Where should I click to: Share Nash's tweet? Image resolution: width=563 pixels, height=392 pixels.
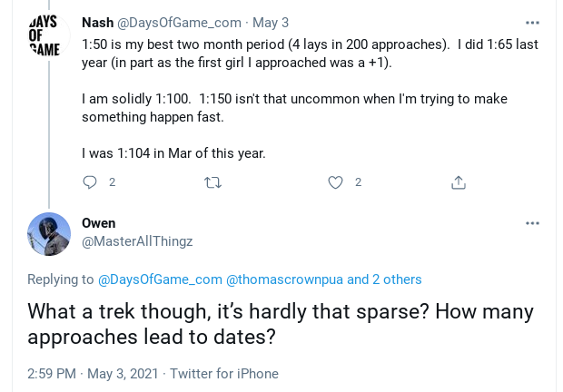pyautogui.click(x=459, y=182)
